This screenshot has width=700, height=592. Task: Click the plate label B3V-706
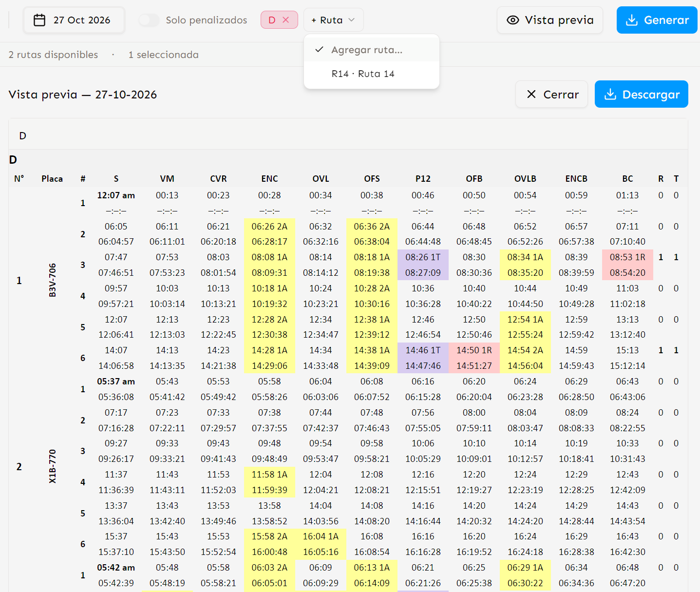[53, 280]
